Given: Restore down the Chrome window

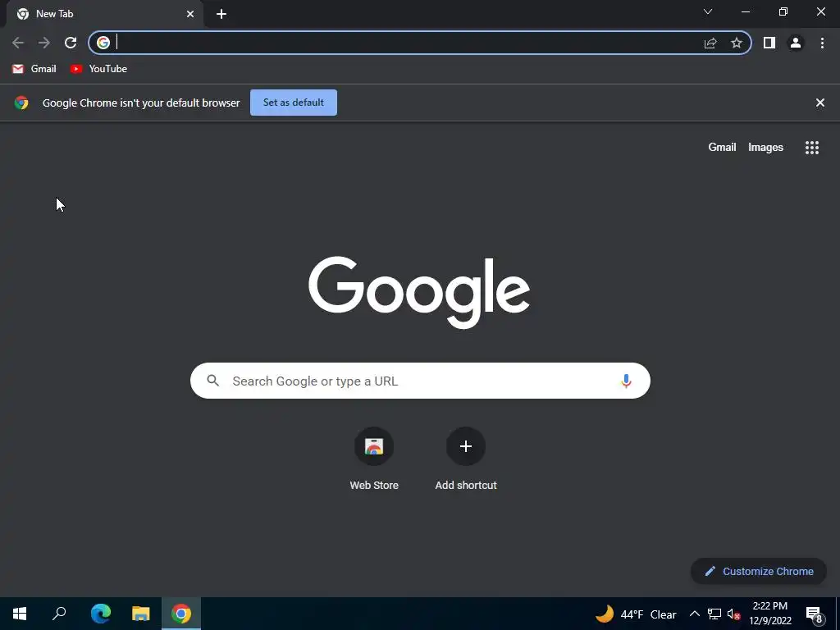Looking at the screenshot, I should coord(783,11).
